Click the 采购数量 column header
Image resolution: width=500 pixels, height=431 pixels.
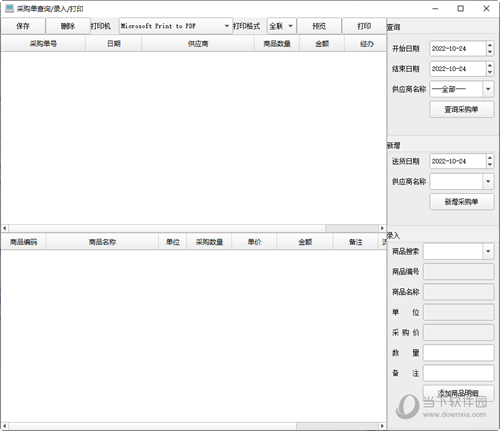point(209,242)
